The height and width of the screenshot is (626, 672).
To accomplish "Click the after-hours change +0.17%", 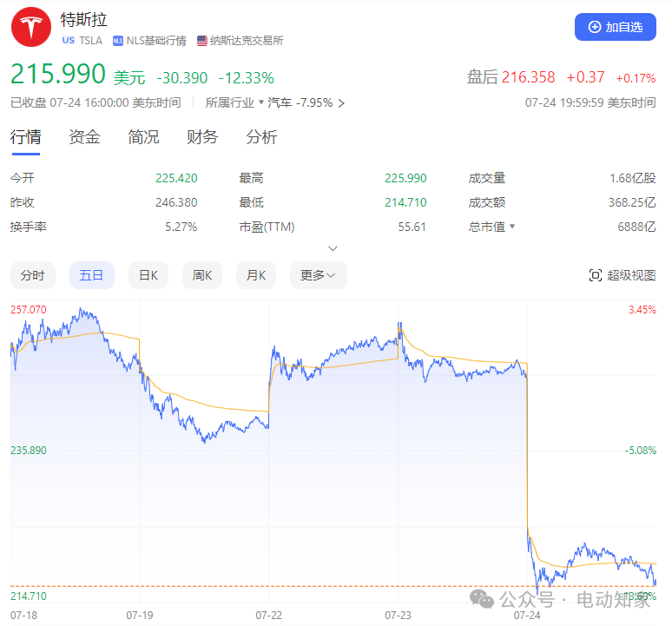I will [636, 78].
